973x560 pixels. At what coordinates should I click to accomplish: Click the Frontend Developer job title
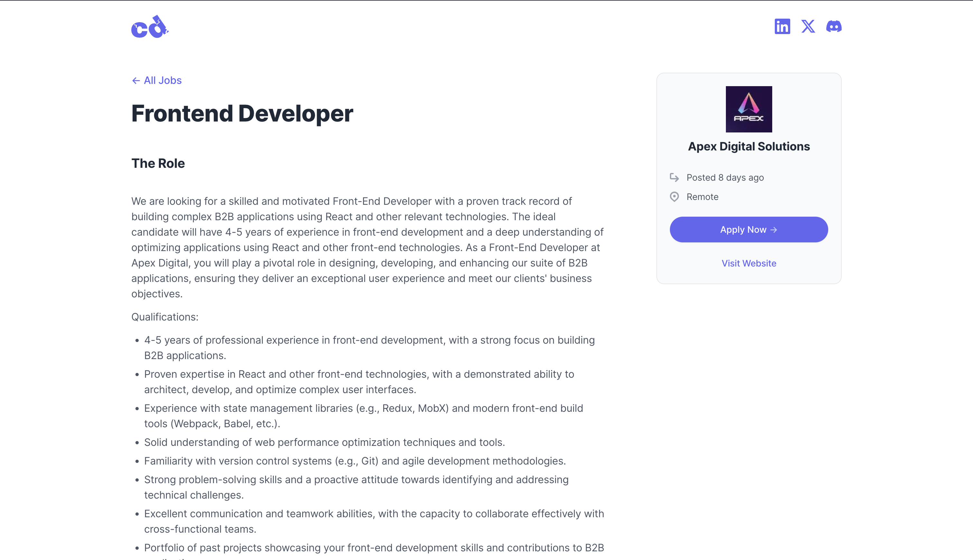[242, 113]
